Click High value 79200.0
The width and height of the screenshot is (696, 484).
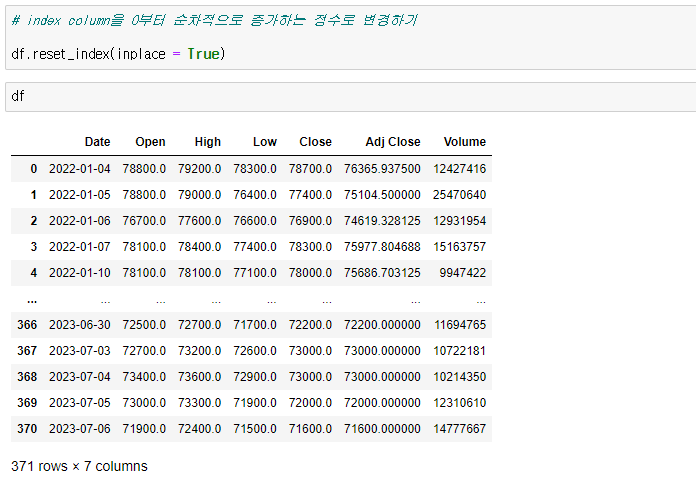(x=200, y=169)
